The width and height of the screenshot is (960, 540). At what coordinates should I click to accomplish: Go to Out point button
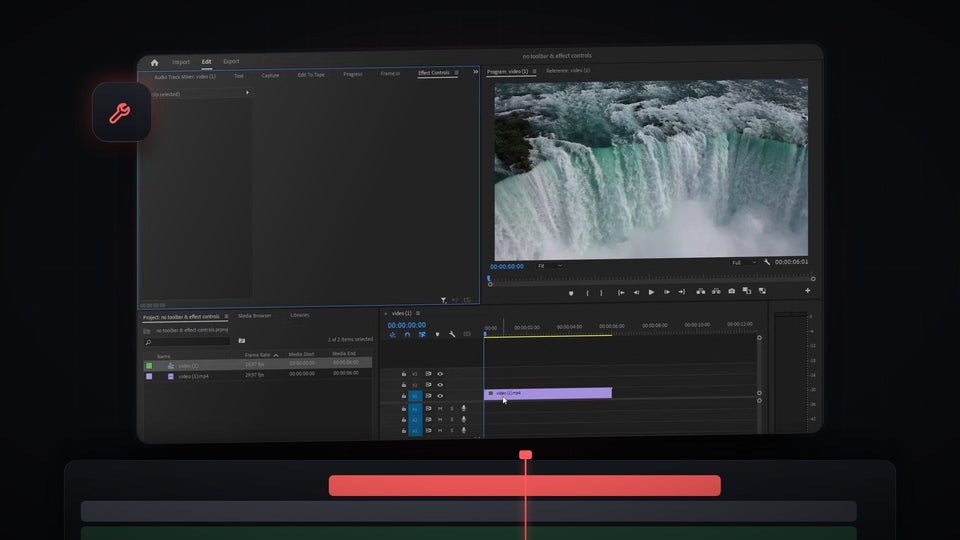pos(681,291)
